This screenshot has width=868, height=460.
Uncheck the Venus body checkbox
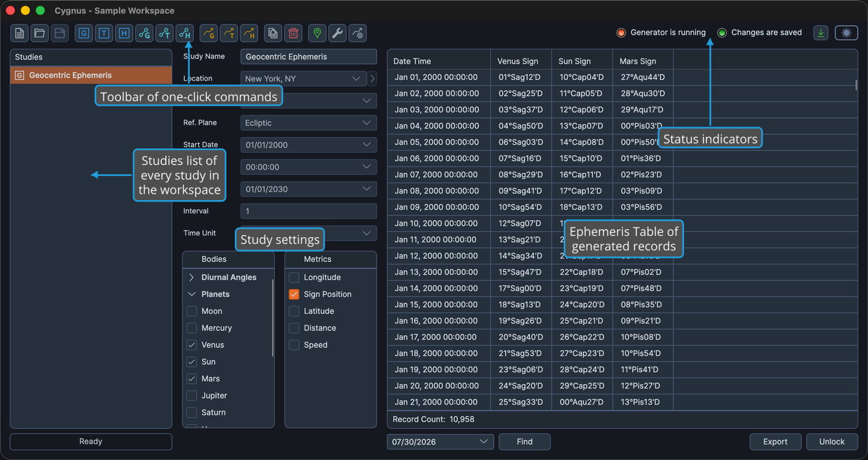click(192, 345)
